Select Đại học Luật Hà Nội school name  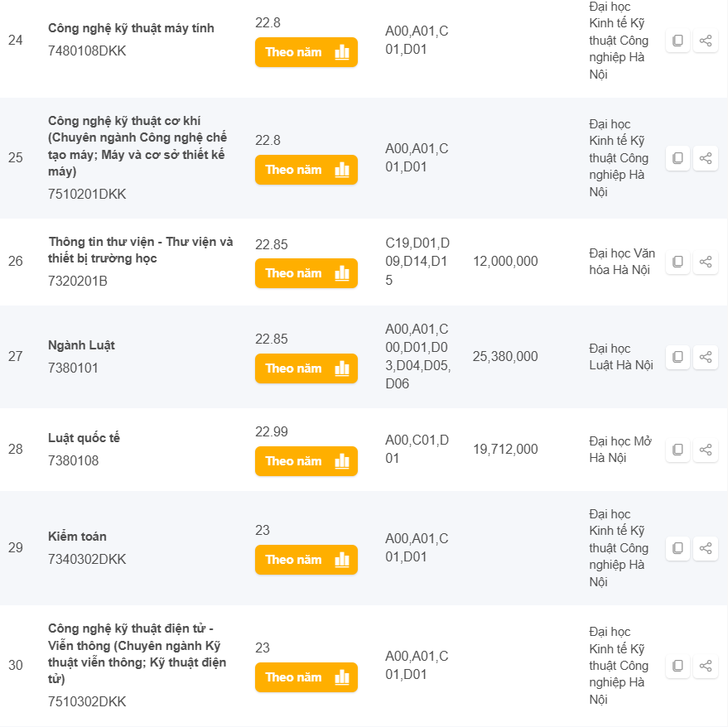[621, 357]
